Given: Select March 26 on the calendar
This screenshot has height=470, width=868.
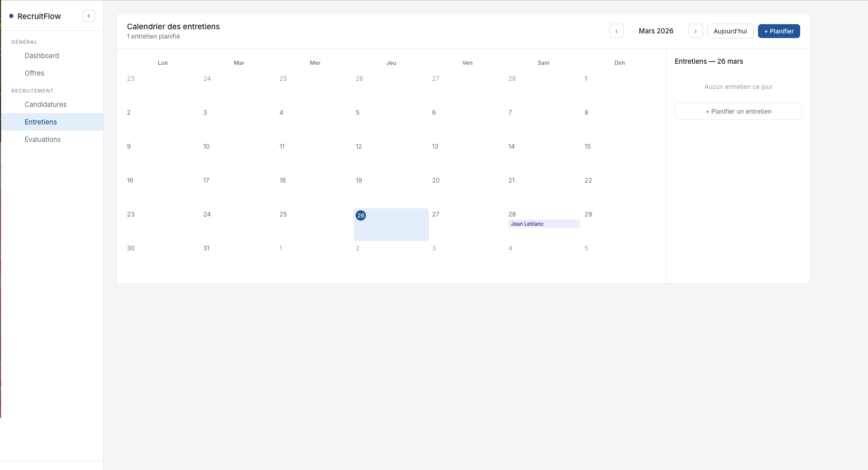Looking at the screenshot, I should tap(391, 225).
